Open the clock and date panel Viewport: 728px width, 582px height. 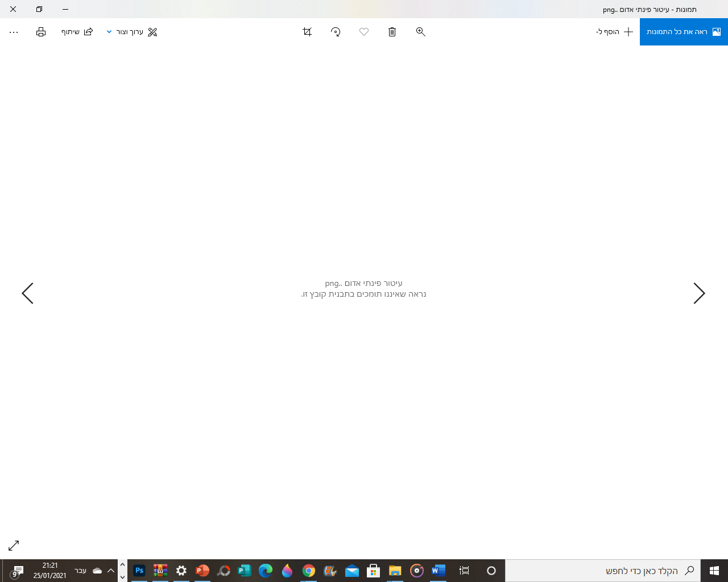[x=50, y=571]
